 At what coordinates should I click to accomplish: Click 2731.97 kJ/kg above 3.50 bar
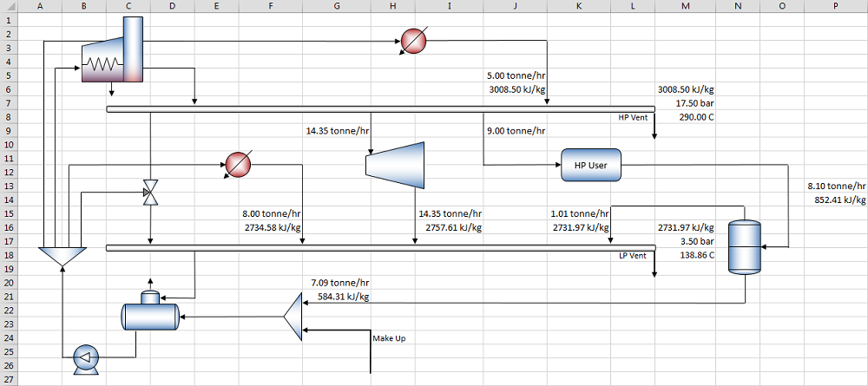point(686,227)
